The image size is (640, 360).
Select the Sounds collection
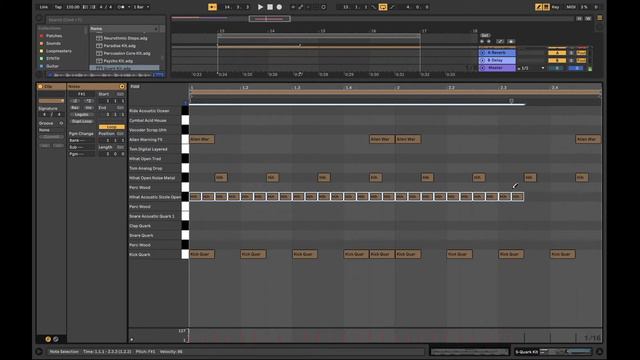[x=53, y=43]
